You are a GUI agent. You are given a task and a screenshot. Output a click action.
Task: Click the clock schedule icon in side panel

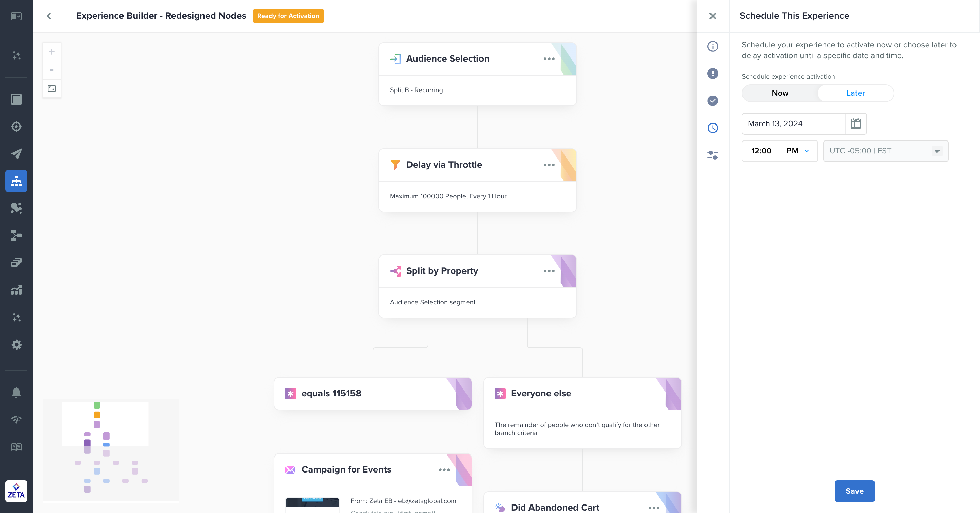tap(713, 128)
